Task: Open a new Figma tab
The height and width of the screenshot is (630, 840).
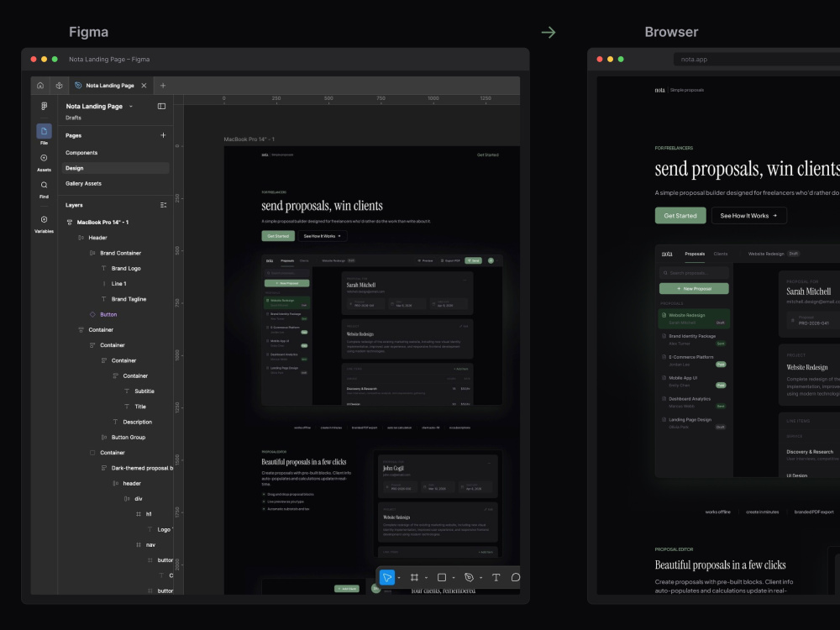Action: click(163, 85)
